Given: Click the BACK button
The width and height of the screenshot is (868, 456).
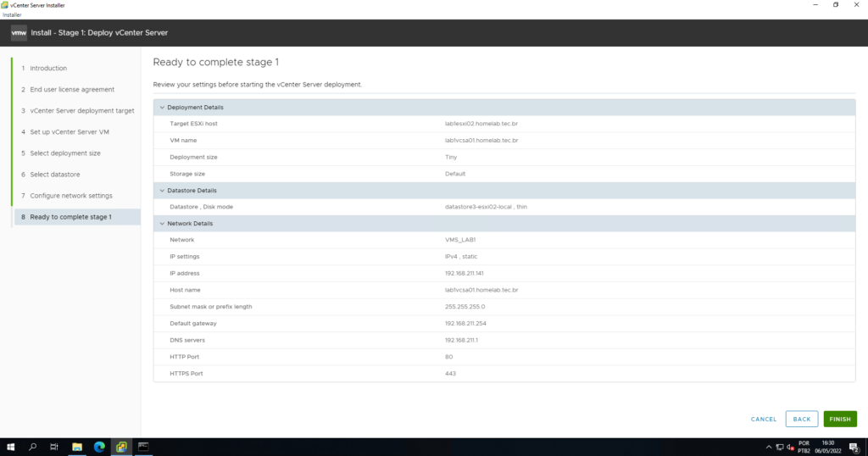Looking at the screenshot, I should pos(802,419).
